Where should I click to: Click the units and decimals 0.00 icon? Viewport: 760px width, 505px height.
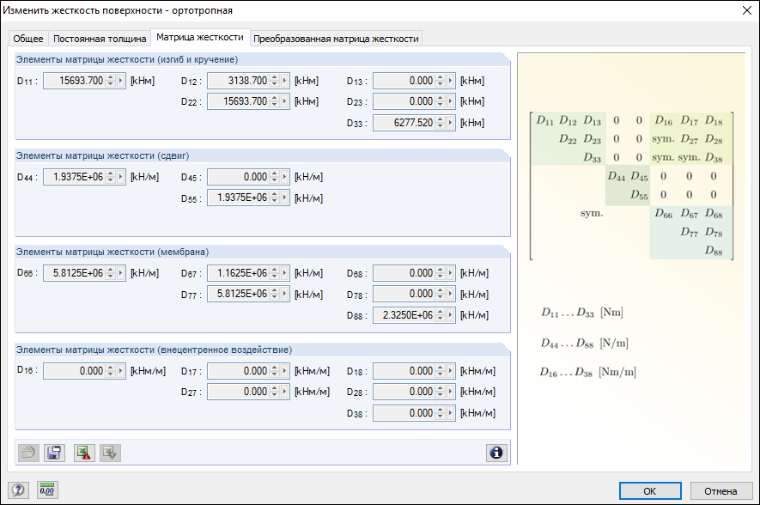click(48, 490)
